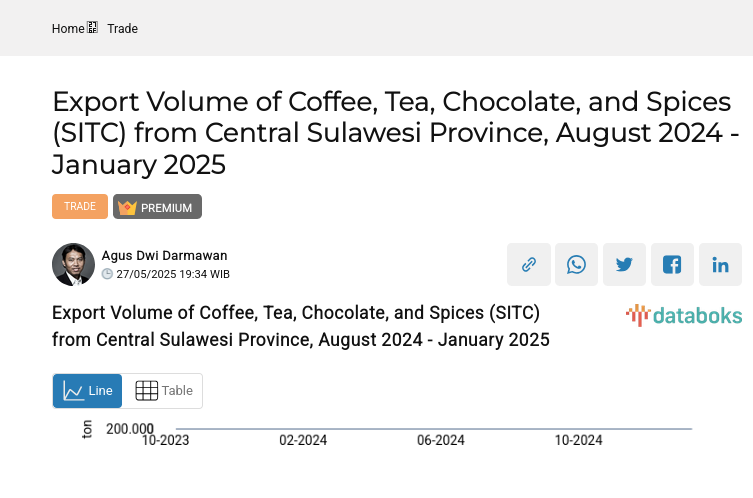Viewport: 753px width, 498px height.
Task: Open the Trade breadcrumb link
Action: [x=123, y=29]
